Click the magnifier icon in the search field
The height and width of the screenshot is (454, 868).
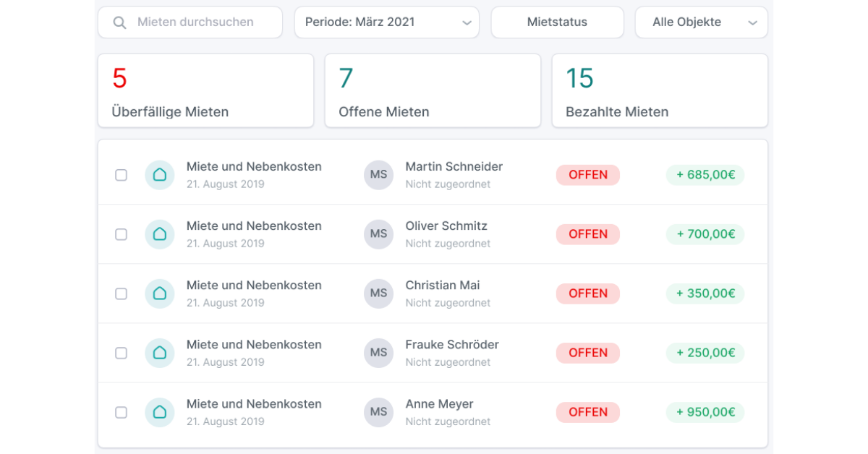(x=120, y=22)
